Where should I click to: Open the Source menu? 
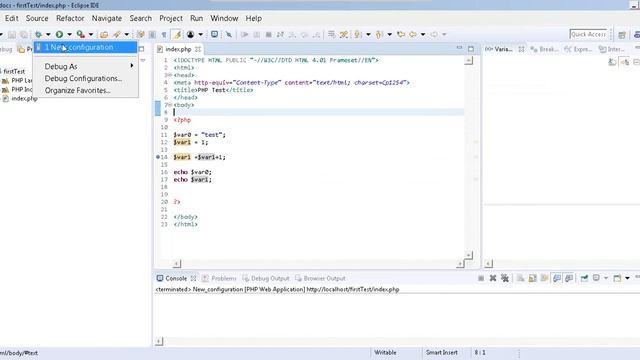[x=37, y=18]
